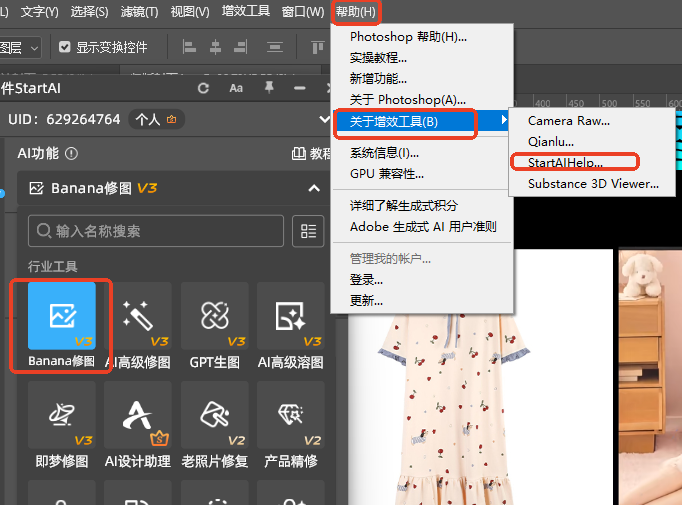Click the dress image on canvas
This screenshot has width=682, height=505.
(x=453, y=409)
